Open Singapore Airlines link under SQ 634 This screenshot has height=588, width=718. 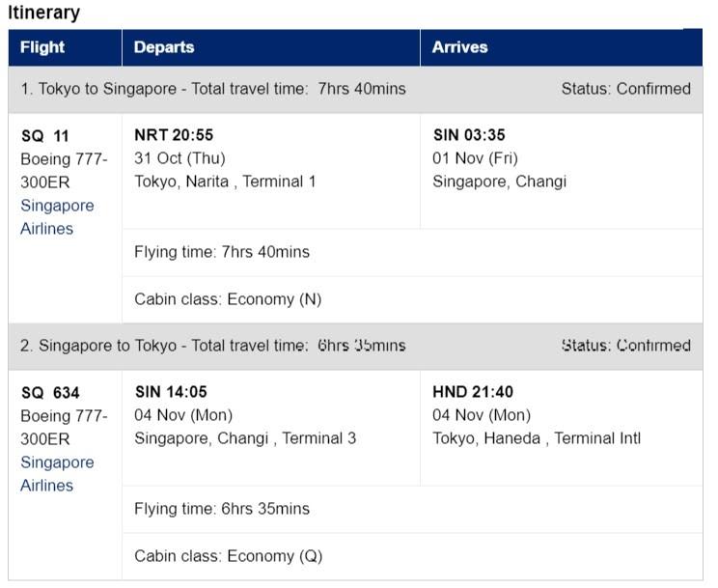click(x=57, y=473)
